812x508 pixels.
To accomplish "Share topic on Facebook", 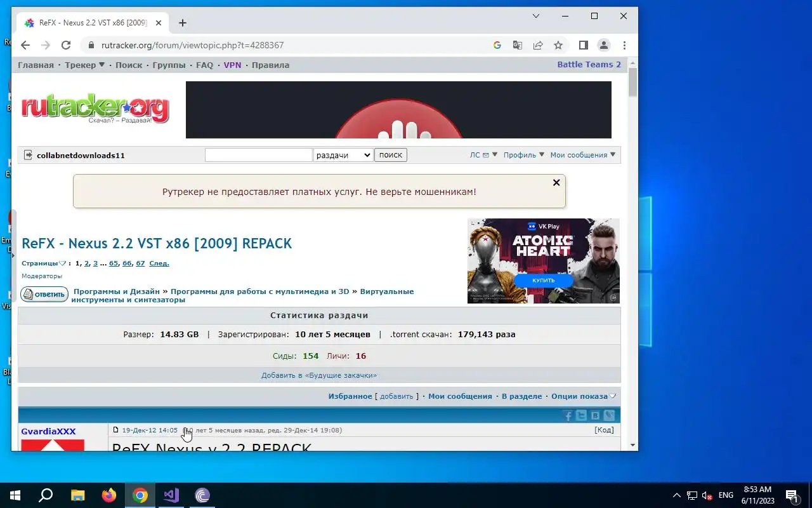I will click(568, 416).
